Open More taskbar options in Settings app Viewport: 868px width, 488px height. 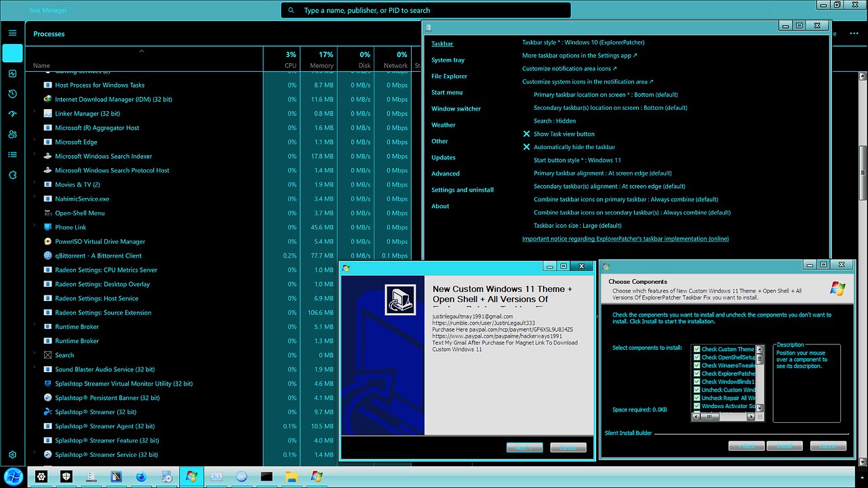point(580,56)
